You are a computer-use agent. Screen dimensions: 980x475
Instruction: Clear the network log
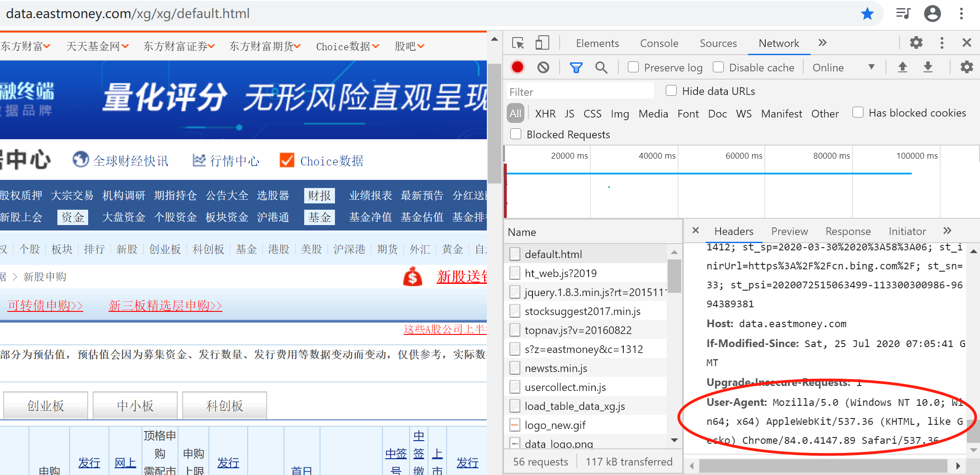pos(543,67)
